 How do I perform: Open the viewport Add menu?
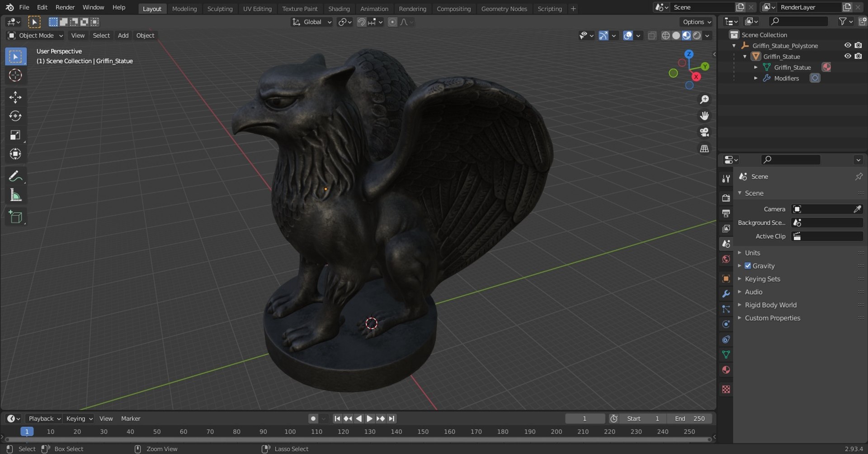pos(123,35)
